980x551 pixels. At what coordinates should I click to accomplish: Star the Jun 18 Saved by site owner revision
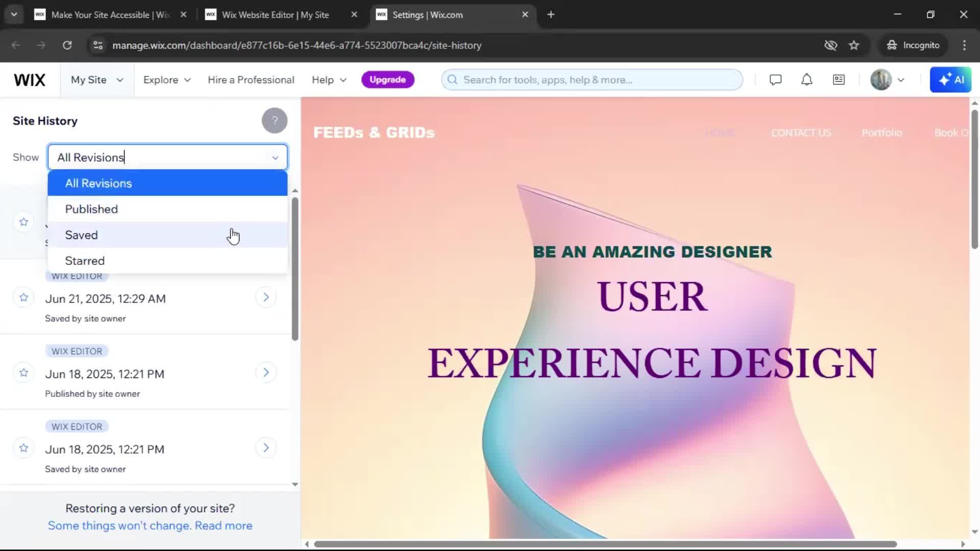coord(23,448)
